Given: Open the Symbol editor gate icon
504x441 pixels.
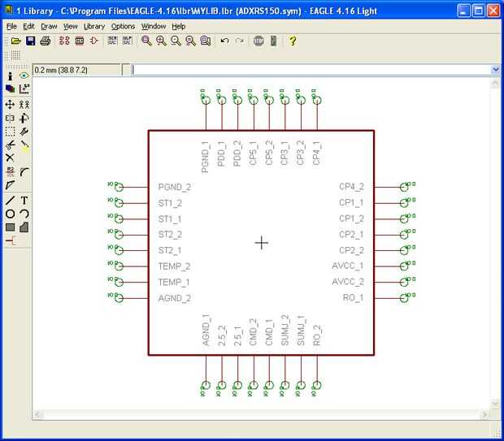Looking at the screenshot, I should tap(93, 41).
